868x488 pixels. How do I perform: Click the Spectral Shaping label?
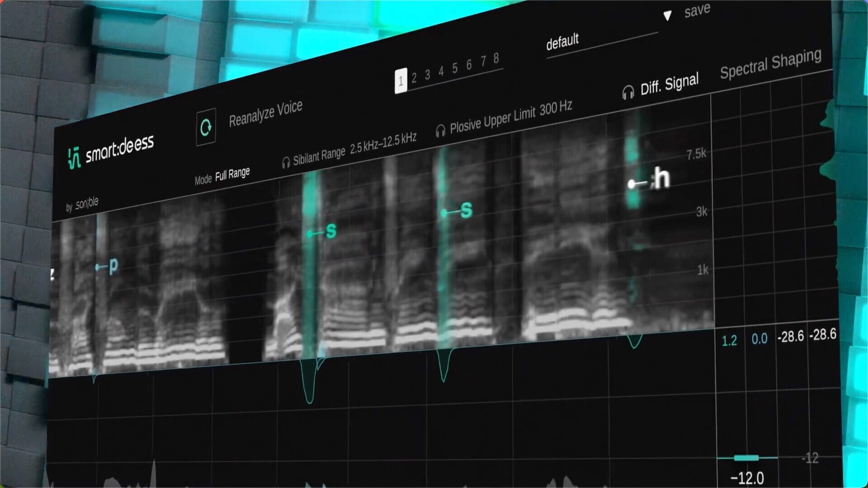pyautogui.click(x=771, y=63)
